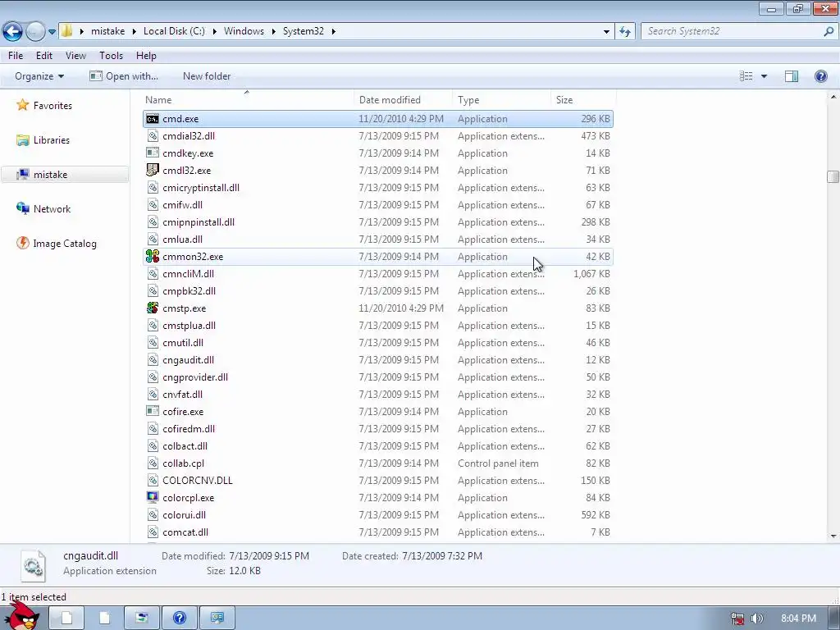
Task: Expand chevron after Windows in address path
Action: (x=273, y=31)
